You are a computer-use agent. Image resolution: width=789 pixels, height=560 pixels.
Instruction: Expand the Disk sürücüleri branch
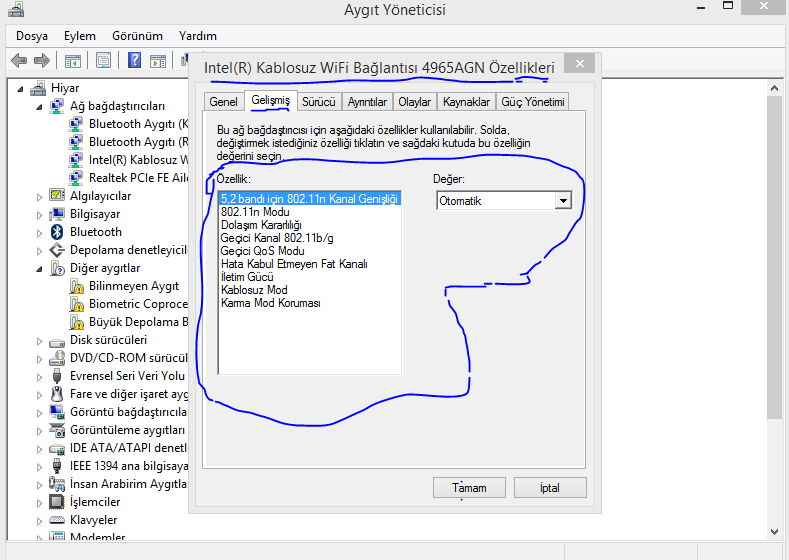pyautogui.click(x=39, y=341)
